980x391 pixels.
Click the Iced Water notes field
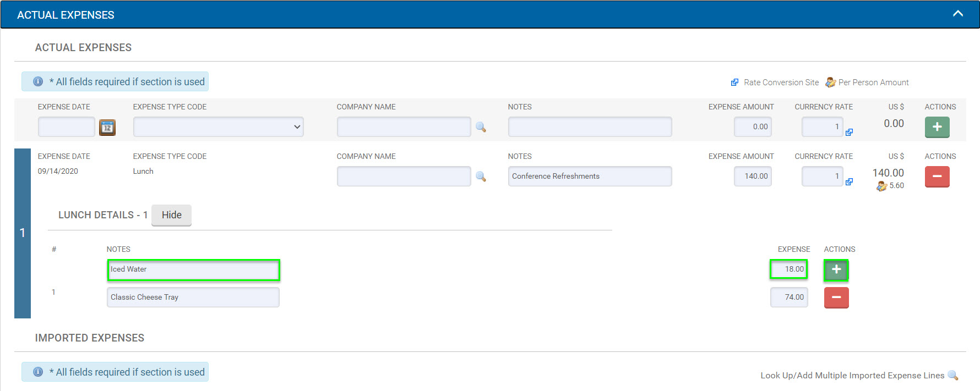(193, 269)
